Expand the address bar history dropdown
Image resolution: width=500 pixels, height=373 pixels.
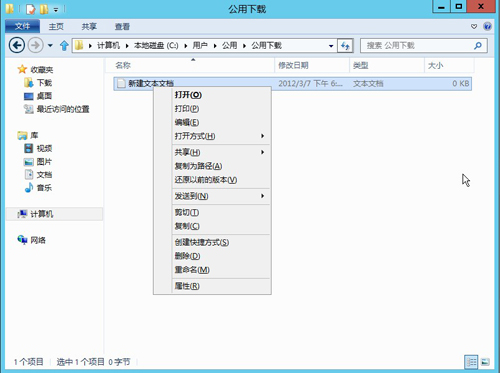tap(331, 46)
